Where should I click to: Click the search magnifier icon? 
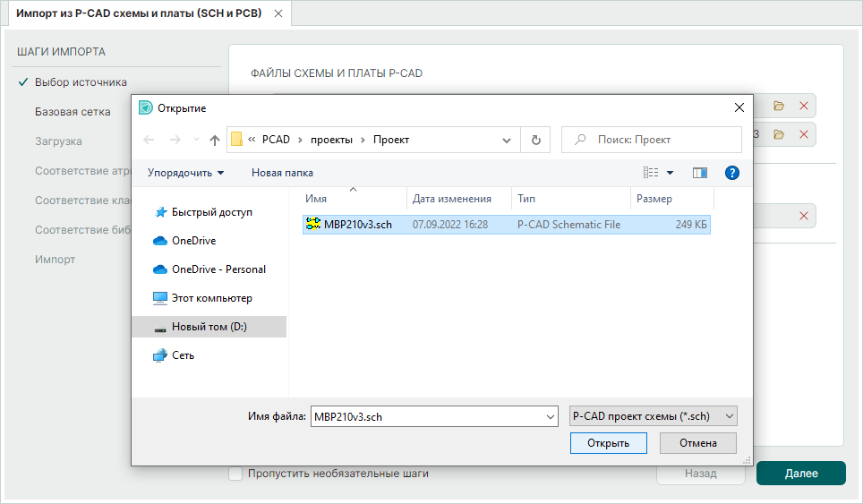point(580,140)
